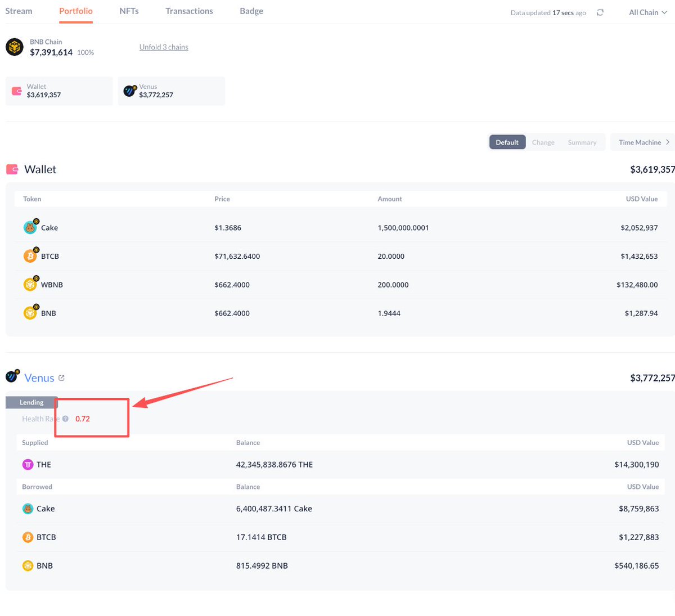Click the Amount column header
Image resolution: width=675 pixels, height=616 pixels.
(x=390, y=199)
